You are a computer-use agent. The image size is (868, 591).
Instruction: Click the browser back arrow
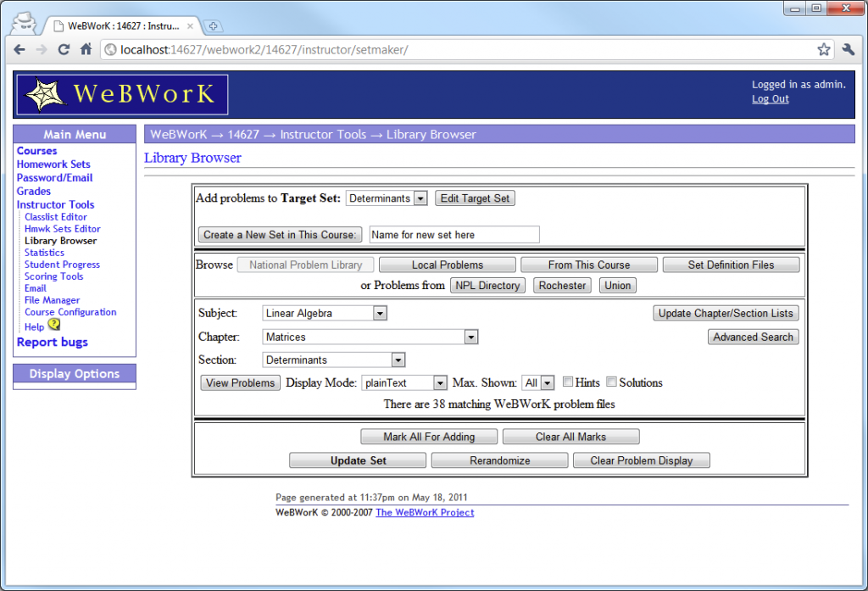pyautogui.click(x=19, y=49)
